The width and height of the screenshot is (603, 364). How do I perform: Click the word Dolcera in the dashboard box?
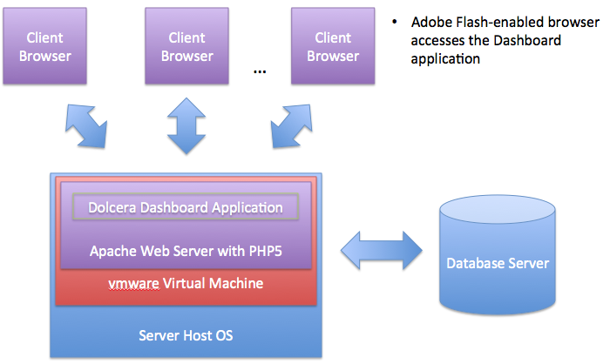click(115, 208)
